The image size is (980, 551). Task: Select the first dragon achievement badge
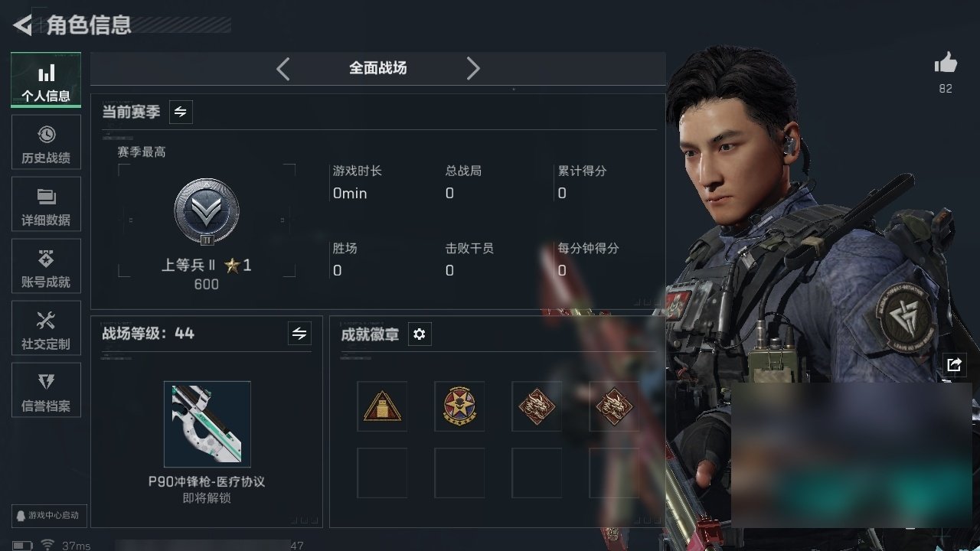point(537,406)
